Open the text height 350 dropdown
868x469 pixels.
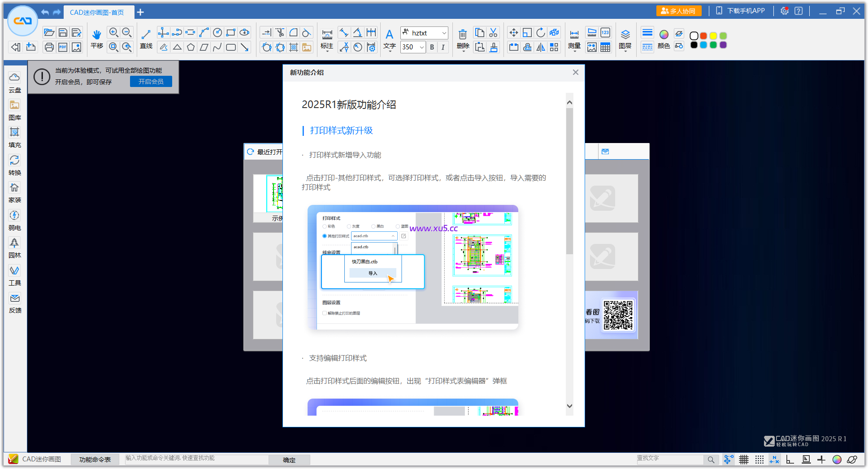[x=412, y=47]
